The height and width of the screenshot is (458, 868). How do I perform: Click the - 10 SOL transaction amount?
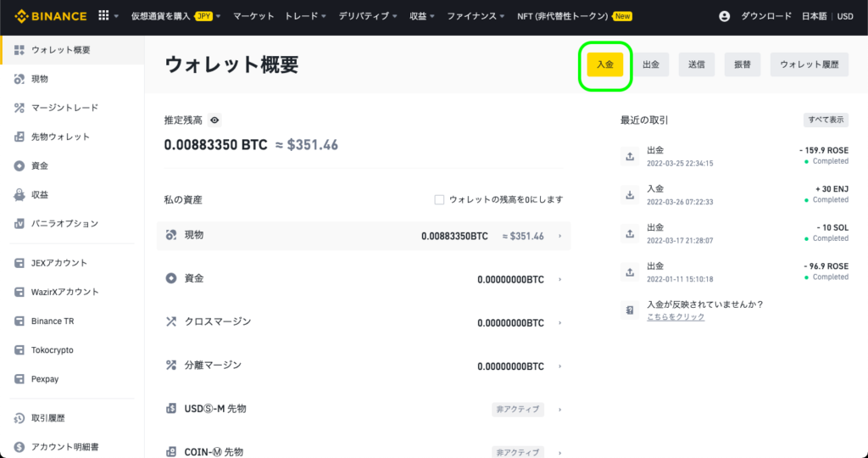[x=832, y=227]
